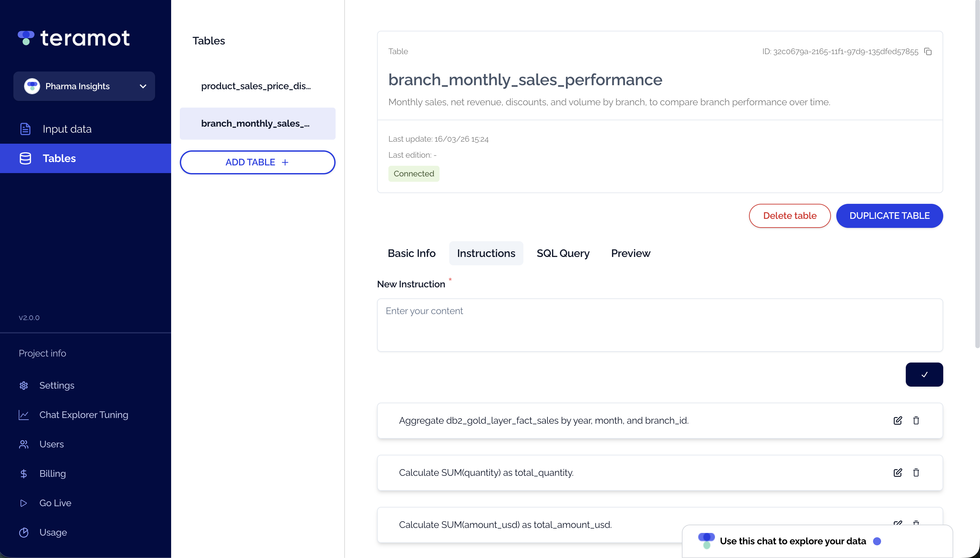
Task: Edit the Aggregate db2_gold_layer_fact_sales instruction
Action: tap(897, 420)
